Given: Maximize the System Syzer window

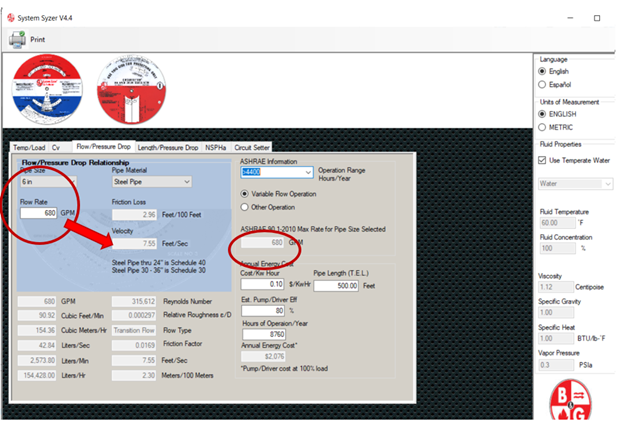Looking at the screenshot, I should pyautogui.click(x=597, y=18).
